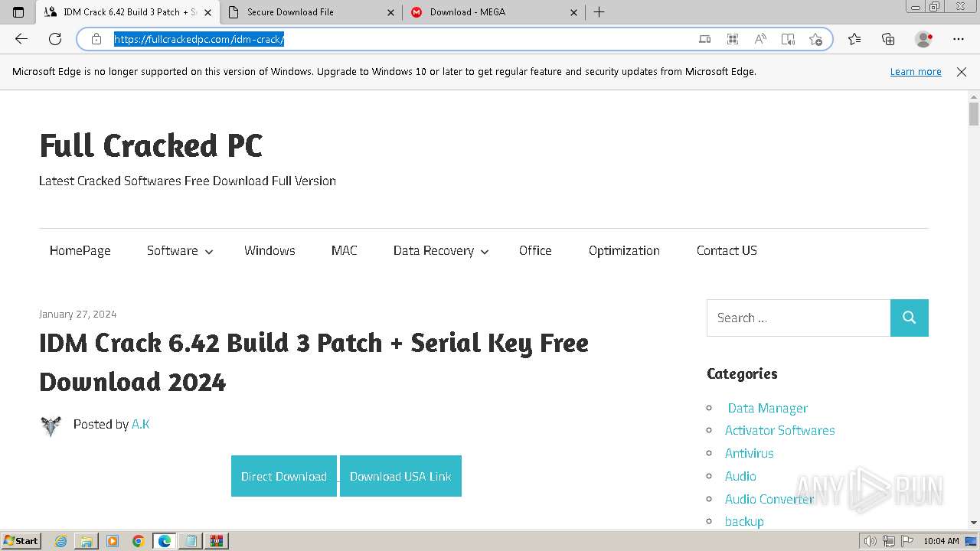Follow the Learn more link
This screenshot has width=980, height=551.
pos(916,71)
